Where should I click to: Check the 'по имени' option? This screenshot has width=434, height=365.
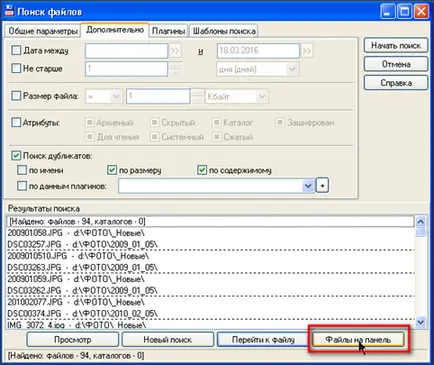coord(22,170)
